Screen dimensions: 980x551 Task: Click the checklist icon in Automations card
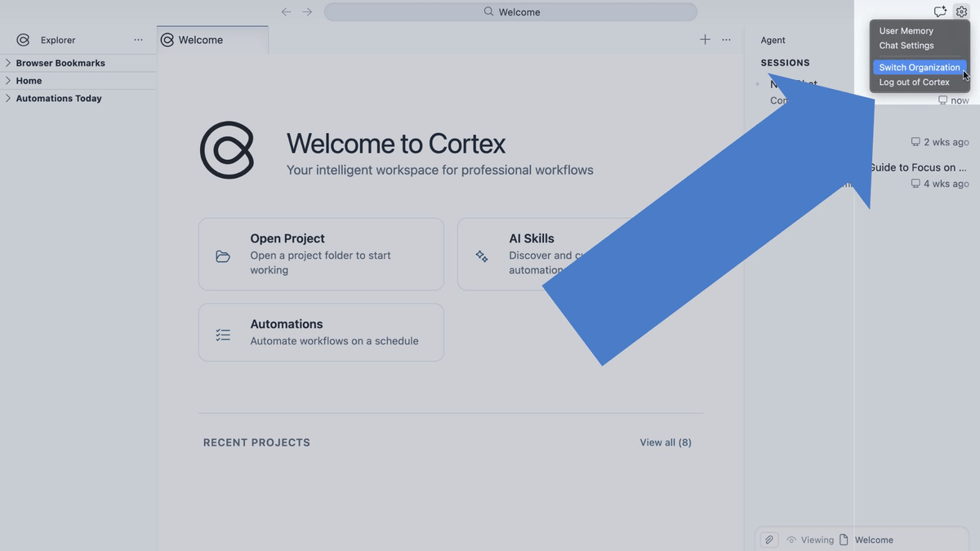point(223,335)
